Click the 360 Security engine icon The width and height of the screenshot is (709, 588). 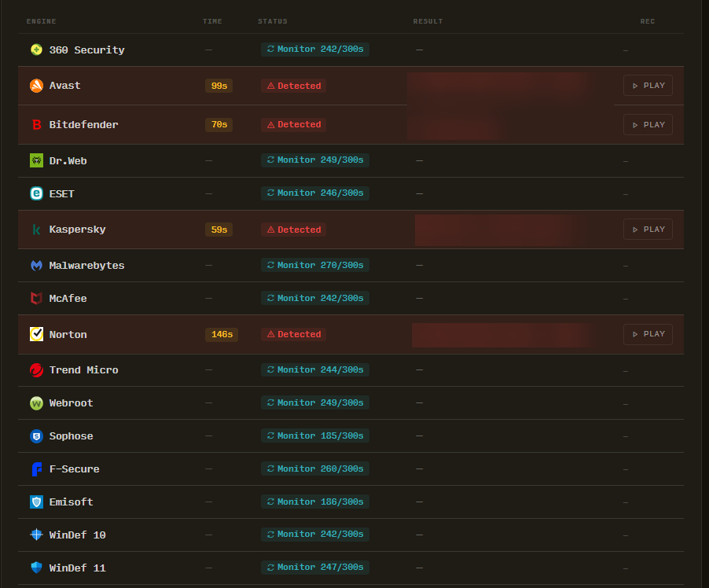(37, 50)
